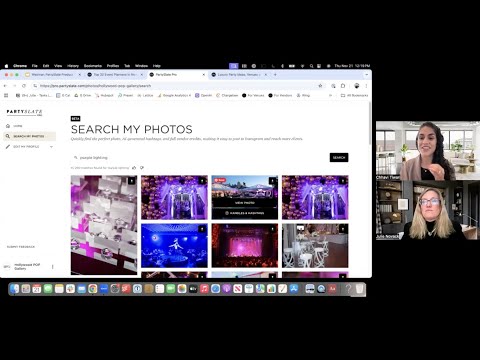Image resolution: width=480 pixels, height=360 pixels.
Task: Open the blue stage performer thumbnail
Action: (174, 246)
